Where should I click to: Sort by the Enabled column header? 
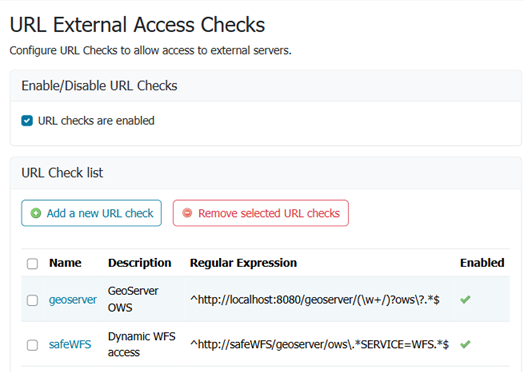pos(482,263)
